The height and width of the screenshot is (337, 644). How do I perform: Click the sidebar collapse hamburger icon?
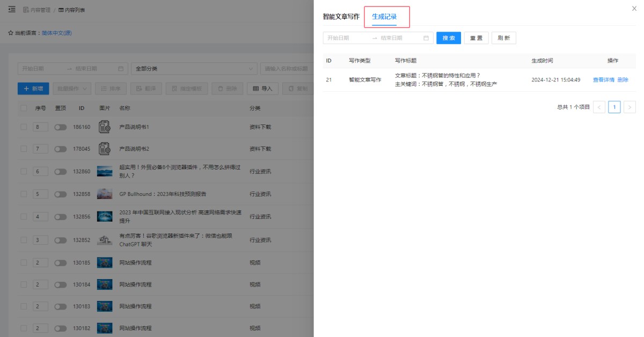click(12, 10)
